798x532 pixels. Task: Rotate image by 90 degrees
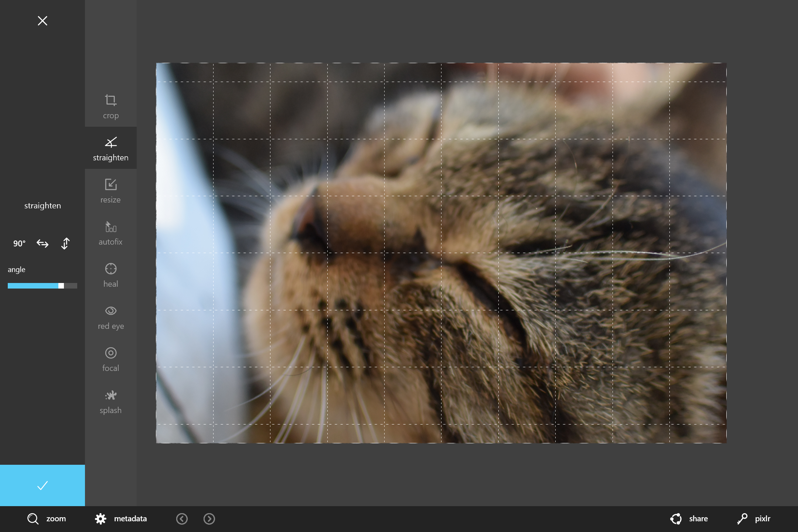pyautogui.click(x=19, y=243)
